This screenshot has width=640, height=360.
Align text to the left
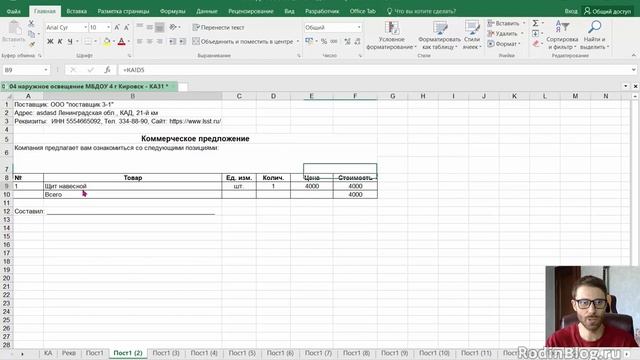pyautogui.click(x=140, y=41)
